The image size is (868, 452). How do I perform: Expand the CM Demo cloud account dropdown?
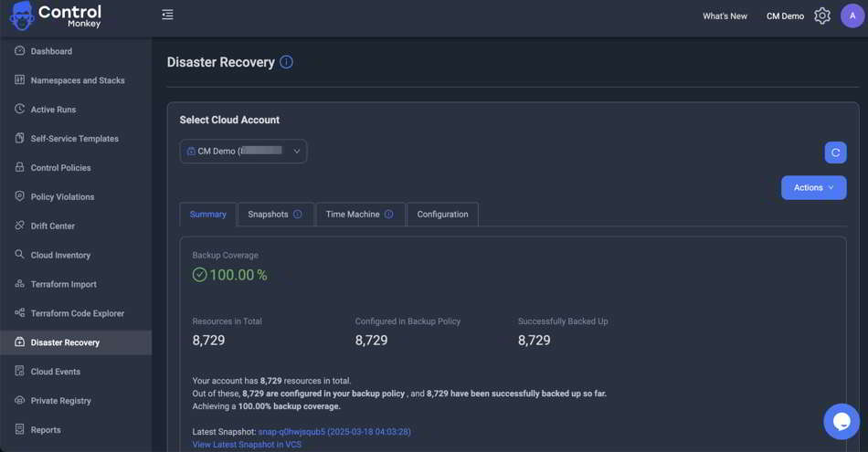coord(243,151)
